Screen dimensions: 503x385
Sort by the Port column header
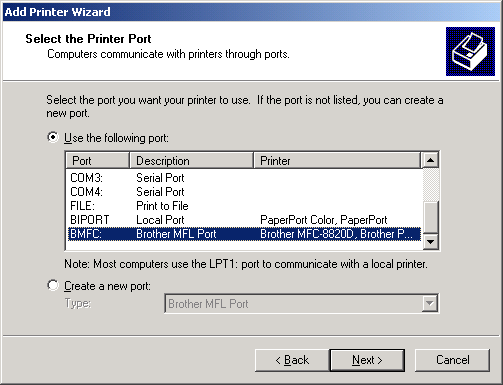point(97,160)
